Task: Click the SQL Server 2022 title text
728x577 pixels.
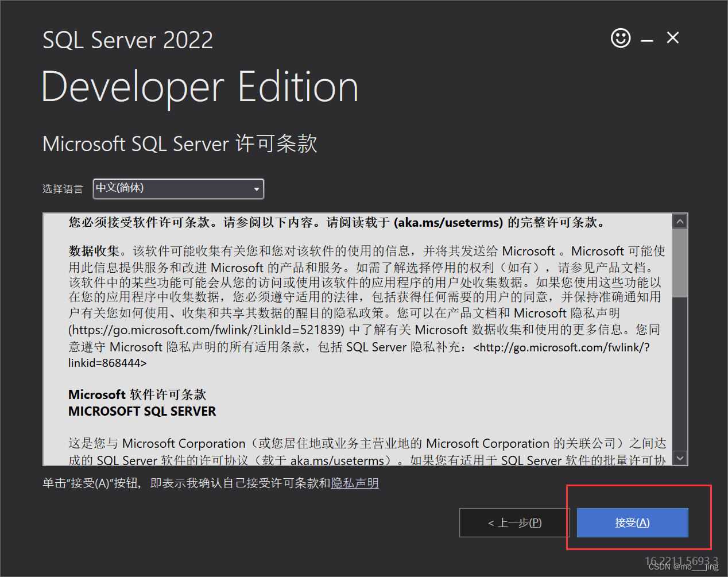Action: 127,40
